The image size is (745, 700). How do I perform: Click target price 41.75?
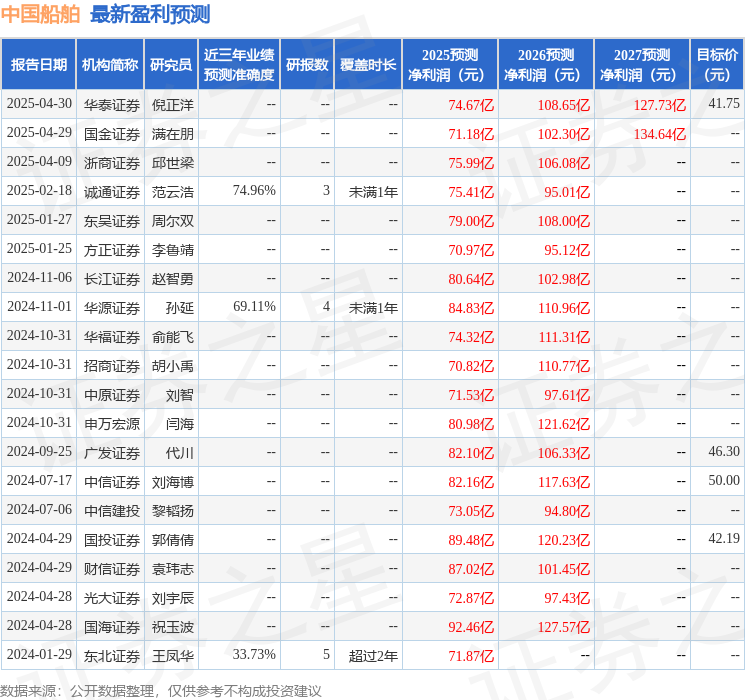coord(724,104)
